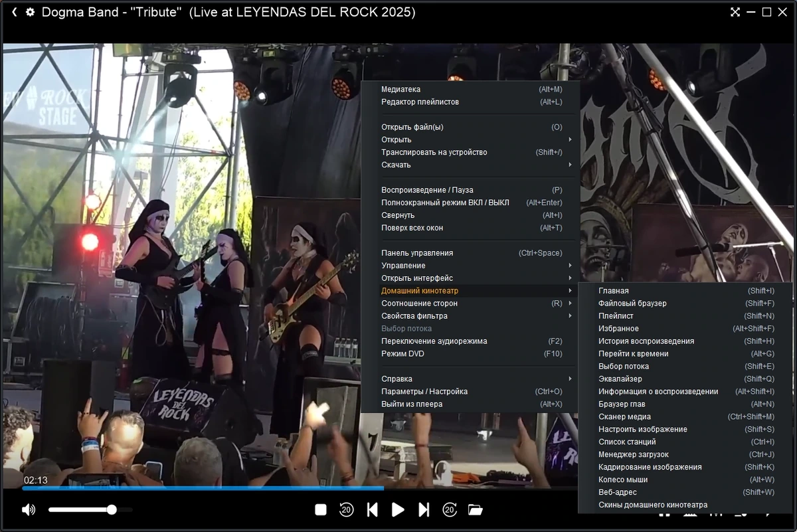Choose 'Медиатека' menu entry
Screen dimensions: 797x532
coord(472,89)
